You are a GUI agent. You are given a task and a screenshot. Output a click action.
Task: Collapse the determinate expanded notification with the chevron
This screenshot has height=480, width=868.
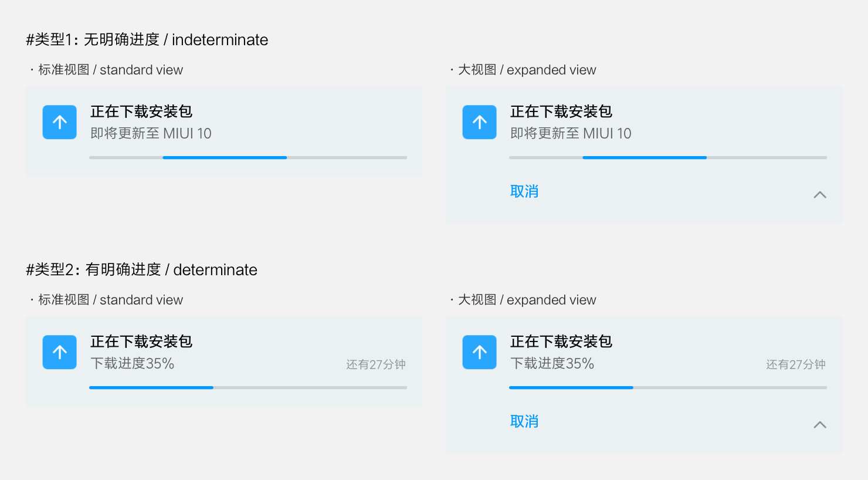click(x=820, y=425)
